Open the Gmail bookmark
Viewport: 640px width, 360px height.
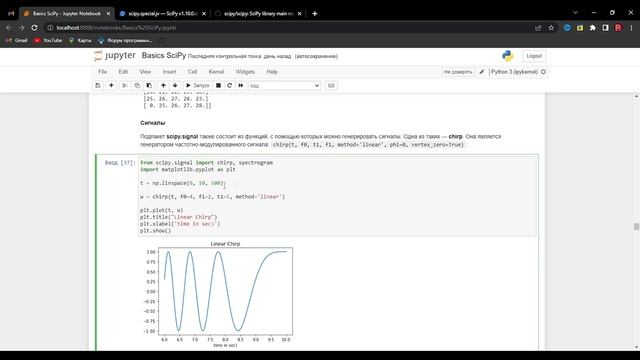click(x=17, y=40)
